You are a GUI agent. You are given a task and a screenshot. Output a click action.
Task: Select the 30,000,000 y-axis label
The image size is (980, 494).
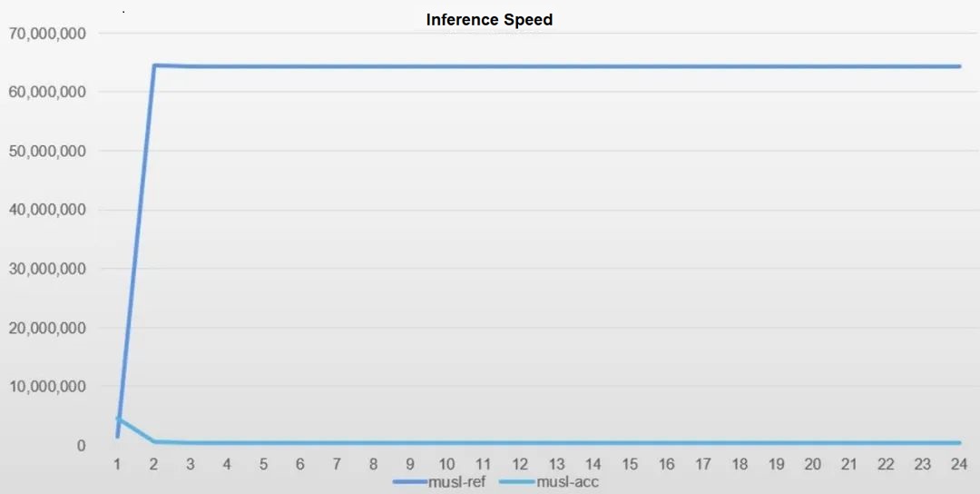(x=47, y=269)
